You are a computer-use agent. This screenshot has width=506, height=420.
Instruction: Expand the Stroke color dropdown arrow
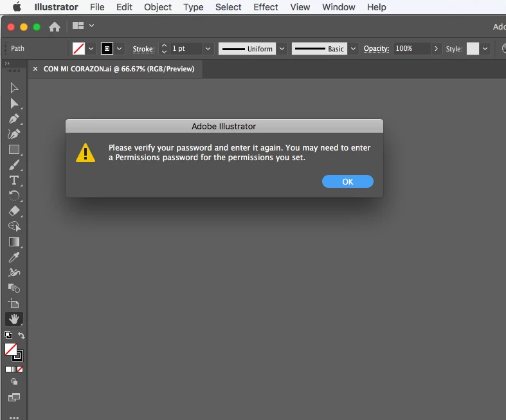[119, 49]
